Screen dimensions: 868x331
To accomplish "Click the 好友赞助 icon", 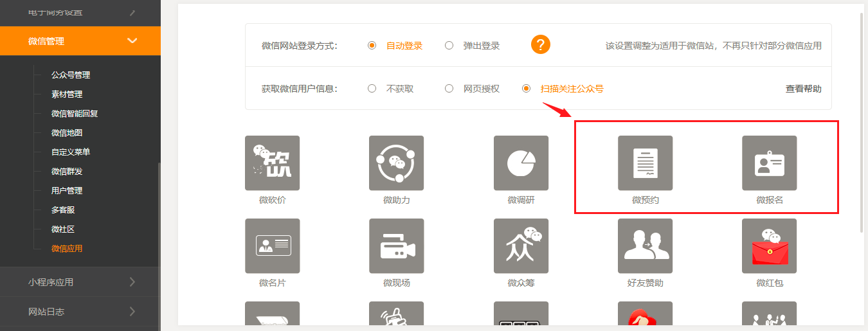I will 645,246.
